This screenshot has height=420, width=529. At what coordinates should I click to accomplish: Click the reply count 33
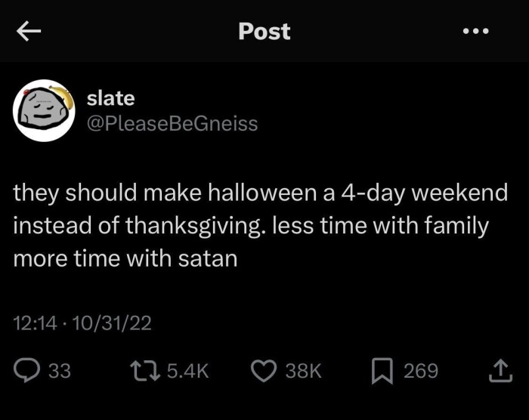click(x=59, y=370)
